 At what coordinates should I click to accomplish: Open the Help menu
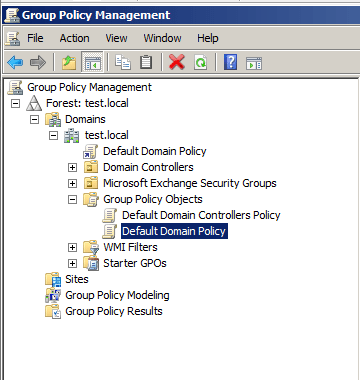208,38
